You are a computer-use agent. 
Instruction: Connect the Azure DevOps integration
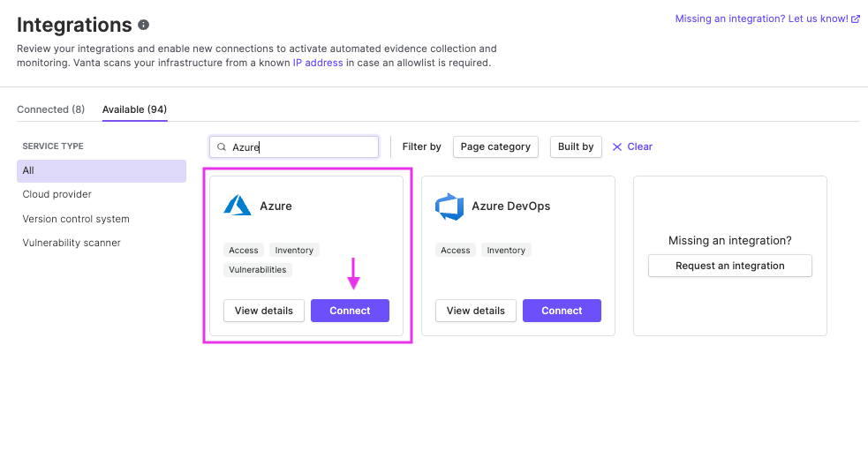coord(562,311)
